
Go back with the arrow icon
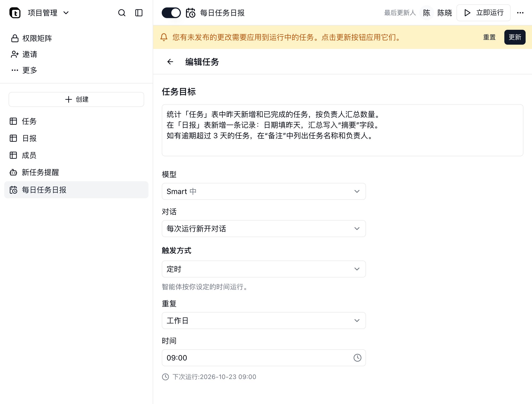[170, 62]
